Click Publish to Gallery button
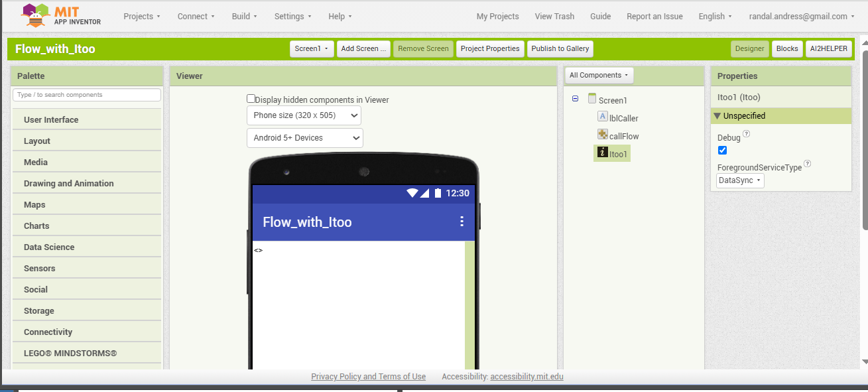868x392 pixels. point(560,48)
